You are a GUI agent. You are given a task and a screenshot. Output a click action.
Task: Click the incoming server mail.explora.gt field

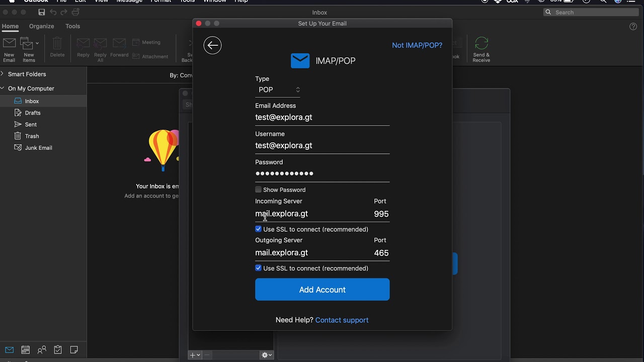pyautogui.click(x=312, y=214)
